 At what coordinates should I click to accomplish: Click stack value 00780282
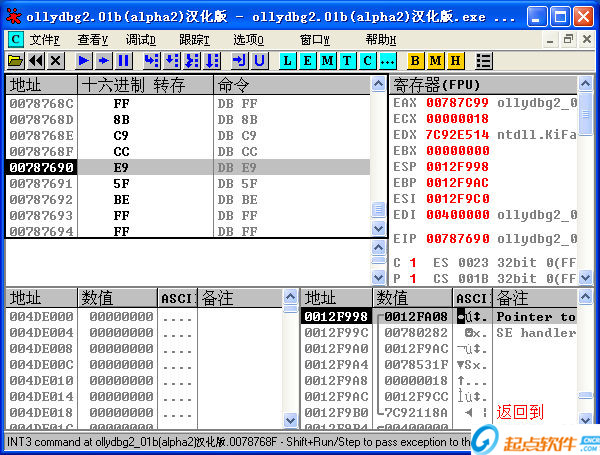[416, 333]
